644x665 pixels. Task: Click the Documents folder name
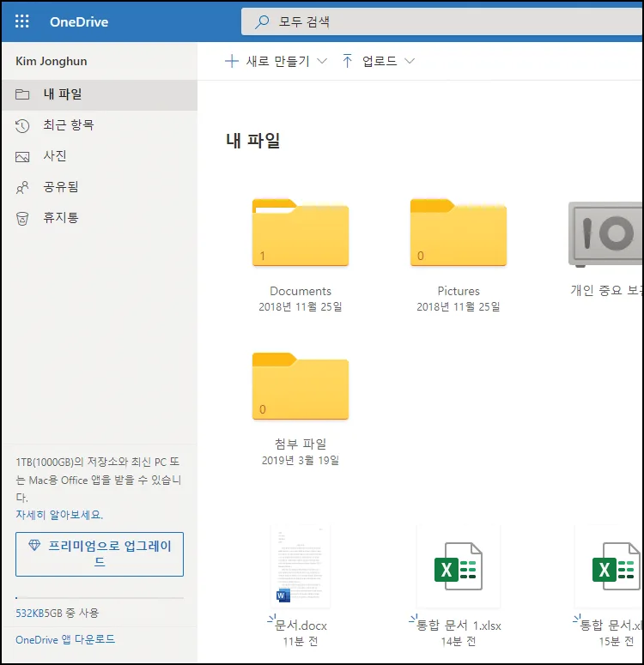click(x=301, y=291)
